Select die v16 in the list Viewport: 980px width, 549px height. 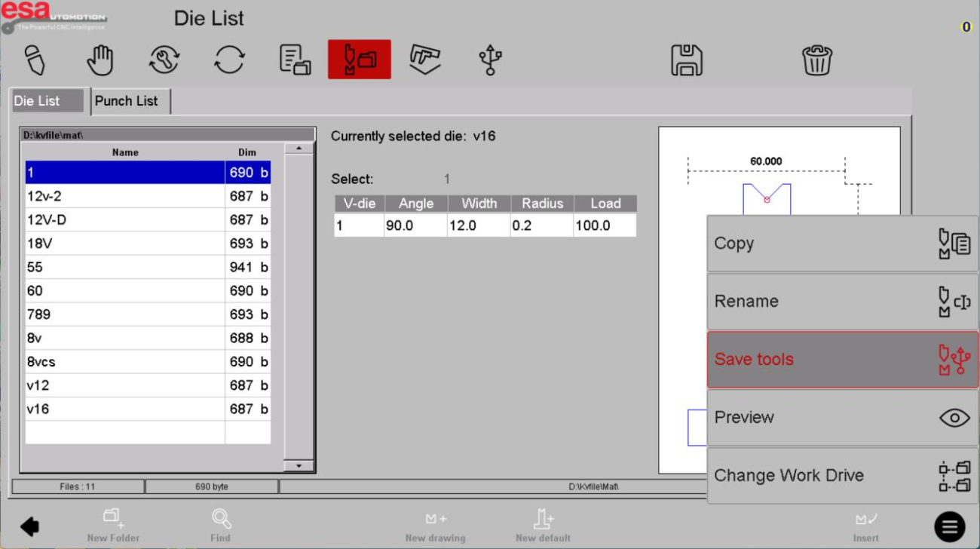click(x=124, y=409)
